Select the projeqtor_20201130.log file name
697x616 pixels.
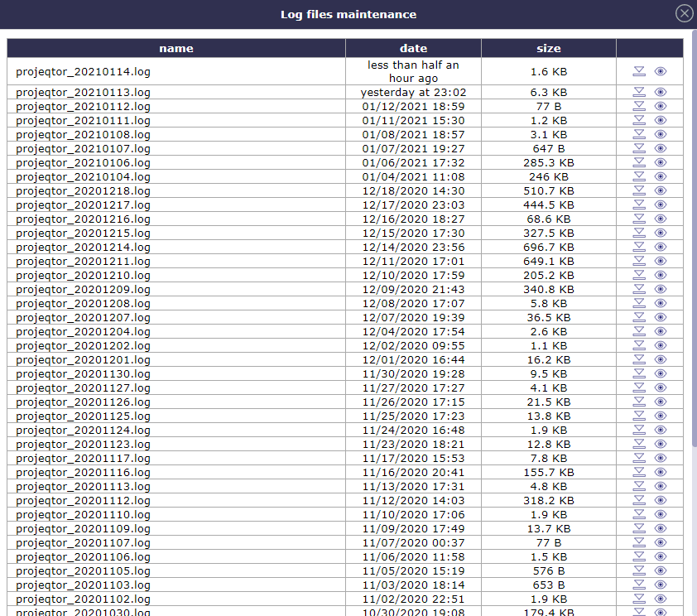tap(84, 373)
